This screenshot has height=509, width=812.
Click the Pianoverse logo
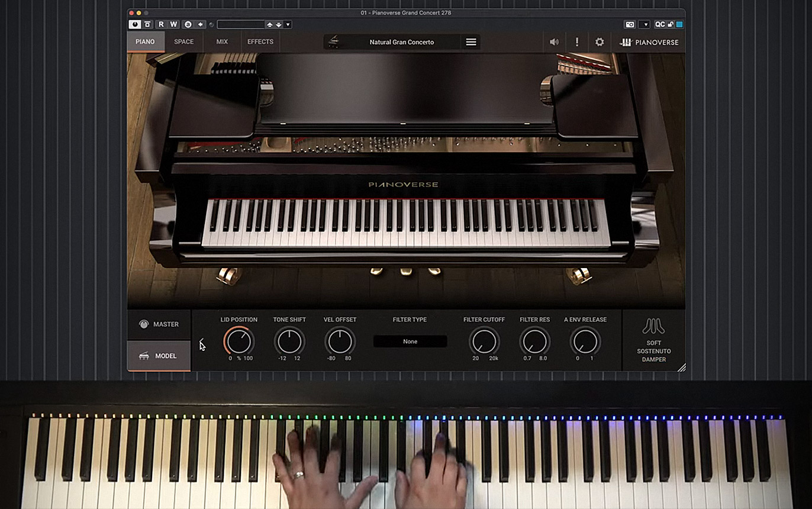click(649, 43)
